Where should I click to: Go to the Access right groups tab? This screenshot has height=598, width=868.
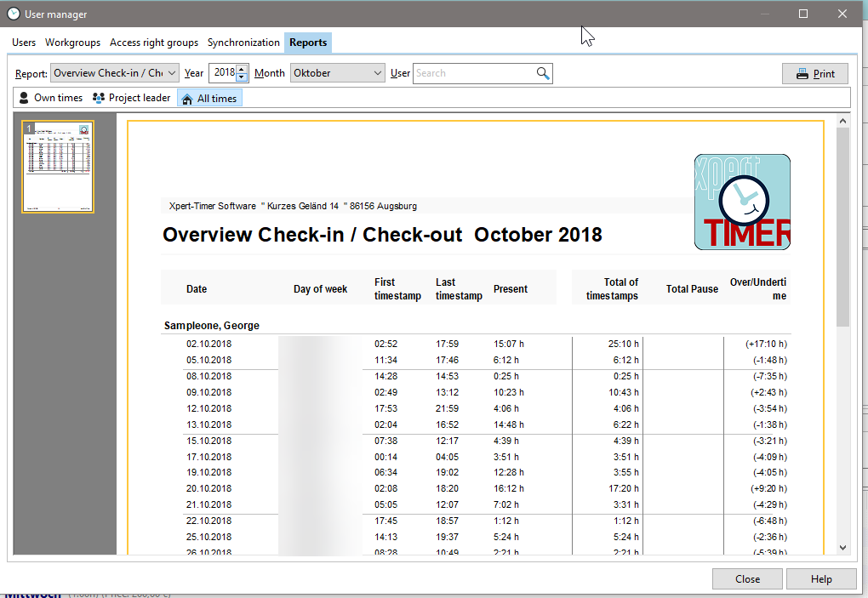154,43
